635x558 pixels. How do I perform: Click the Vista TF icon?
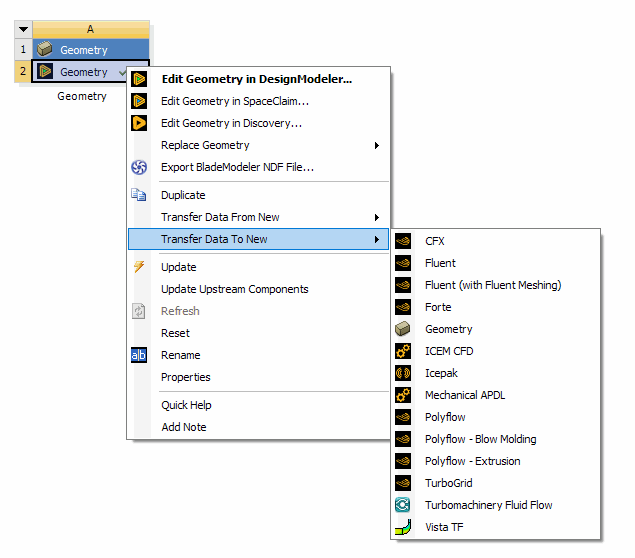click(403, 527)
